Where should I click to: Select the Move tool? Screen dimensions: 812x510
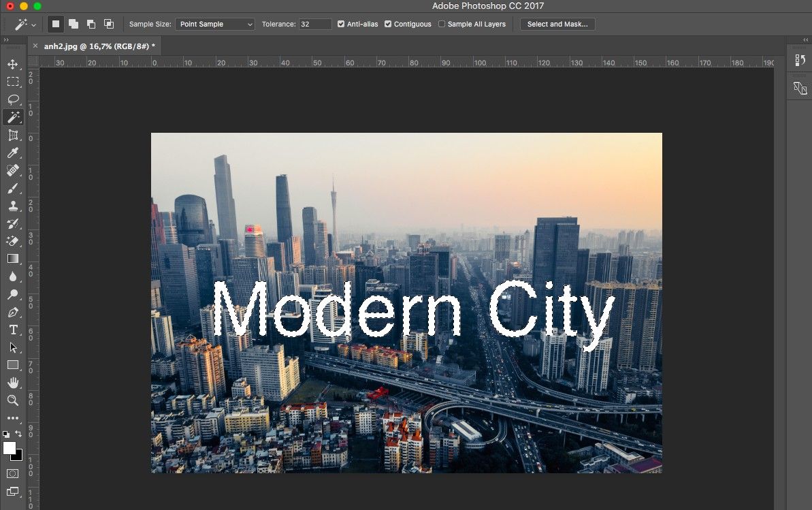click(12, 65)
